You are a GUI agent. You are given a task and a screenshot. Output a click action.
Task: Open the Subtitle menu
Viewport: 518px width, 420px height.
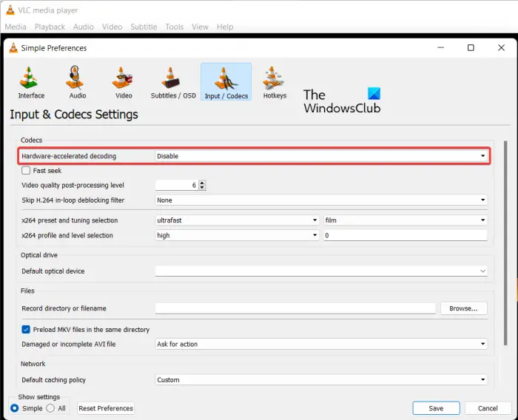tap(144, 27)
